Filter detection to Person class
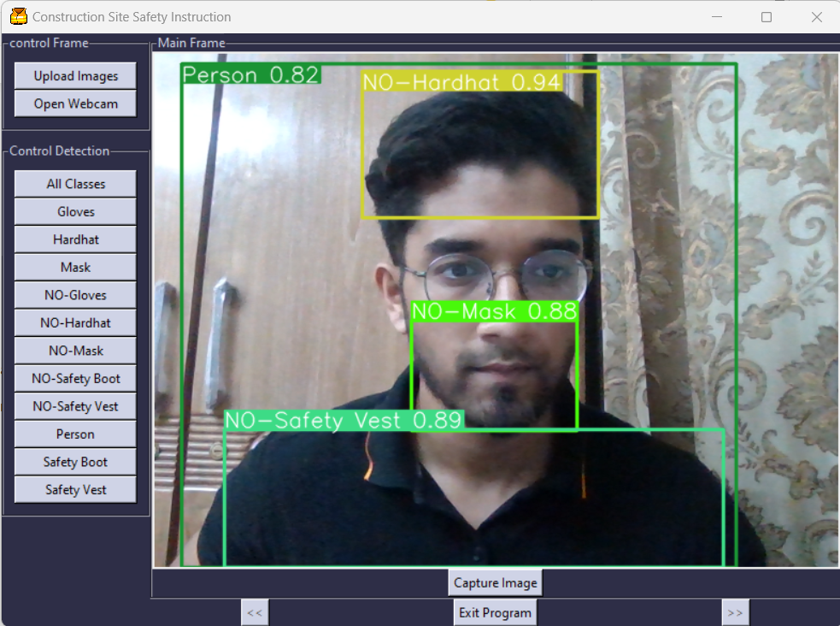Viewport: 840px width, 626px height. pyautogui.click(x=76, y=434)
